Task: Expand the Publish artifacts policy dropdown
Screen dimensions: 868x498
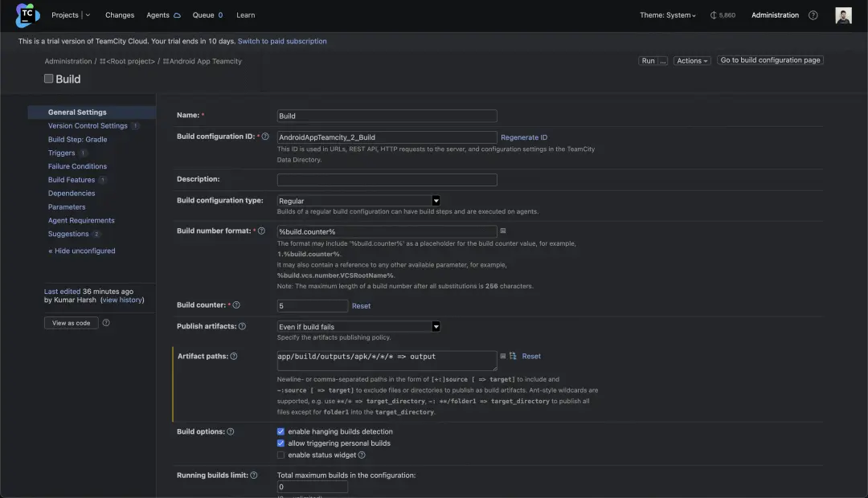Action: pos(358,327)
